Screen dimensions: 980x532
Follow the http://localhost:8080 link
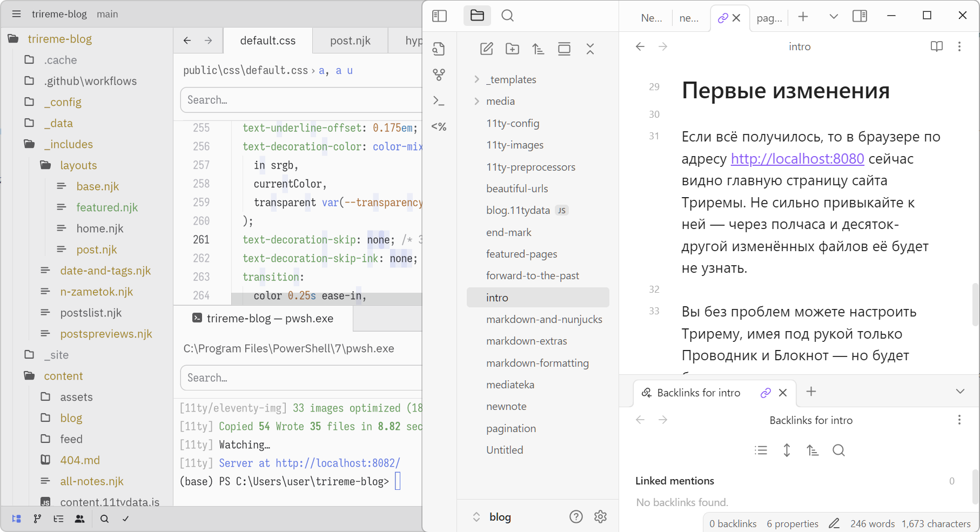click(x=797, y=159)
